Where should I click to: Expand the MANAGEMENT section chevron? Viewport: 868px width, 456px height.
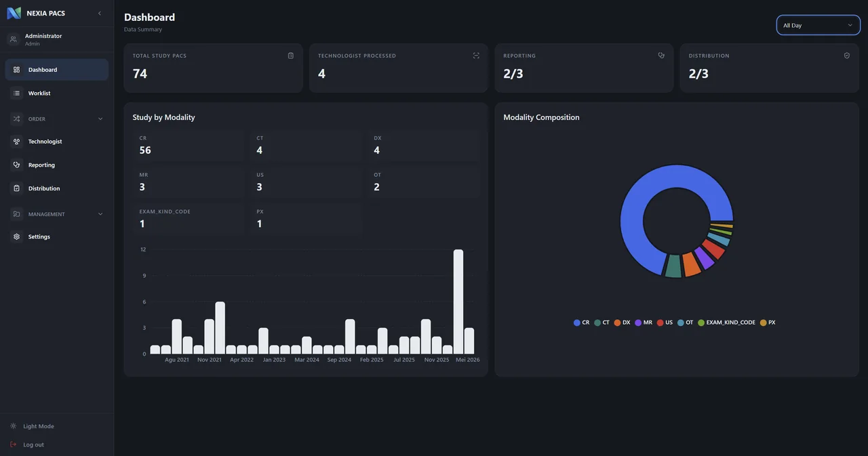point(100,214)
